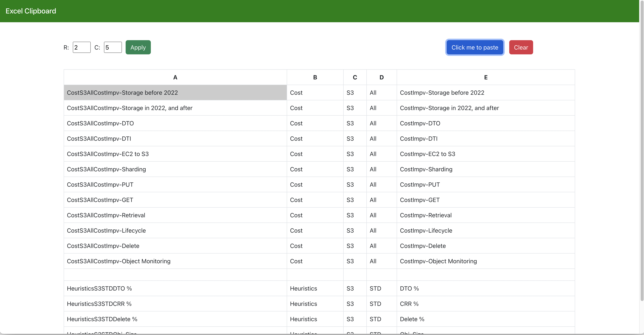Image resolution: width=644 pixels, height=335 pixels.
Task: Select 'Cost' cell in the CostImpv-DTO row
Action: pos(315,123)
